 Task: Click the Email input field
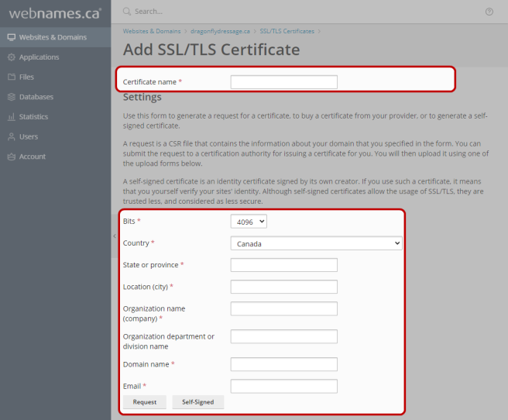click(x=283, y=386)
